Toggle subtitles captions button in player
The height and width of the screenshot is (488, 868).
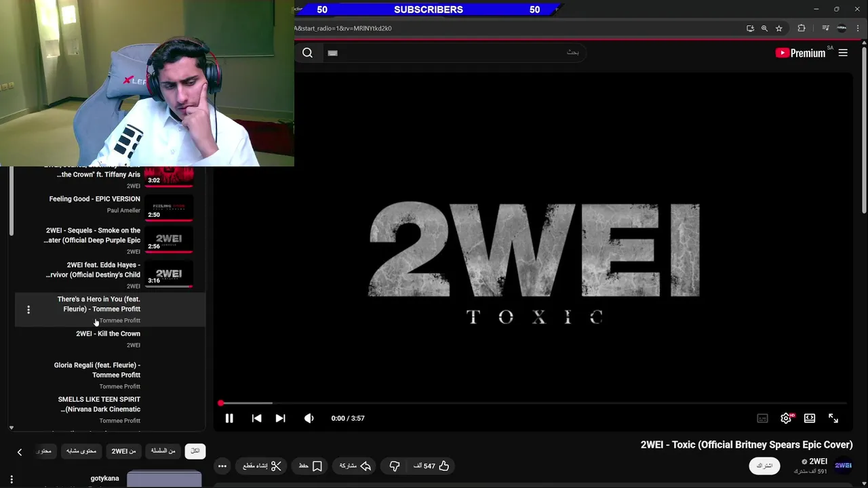762,418
